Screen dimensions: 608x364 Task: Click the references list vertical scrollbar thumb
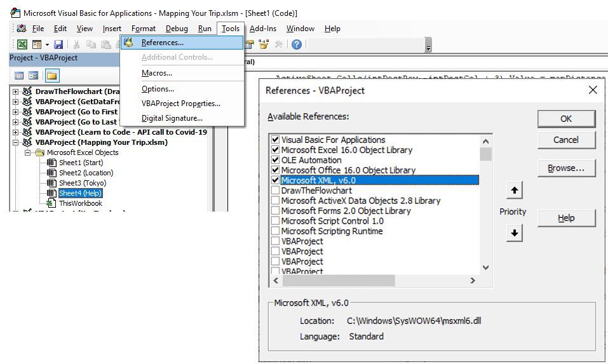point(485,154)
